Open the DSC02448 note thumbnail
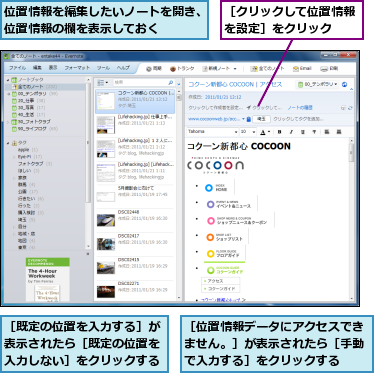Viewport: 374px width, 373px height. pos(106,220)
